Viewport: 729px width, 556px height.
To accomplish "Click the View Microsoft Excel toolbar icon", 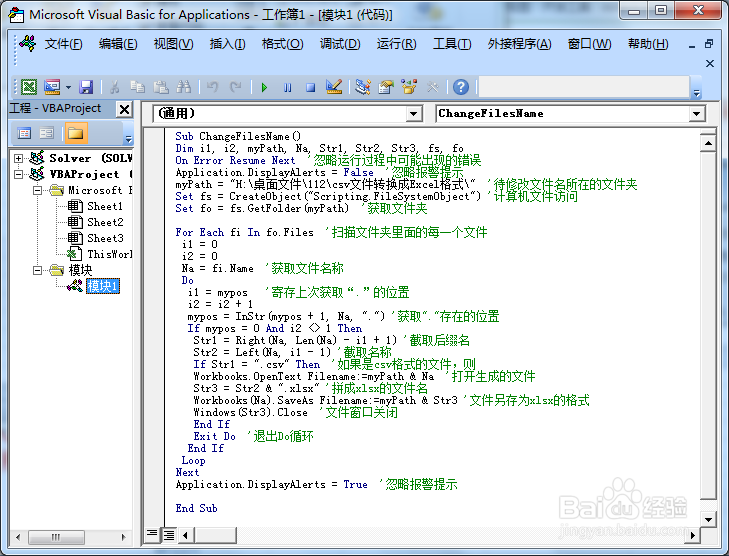I will tap(29, 87).
